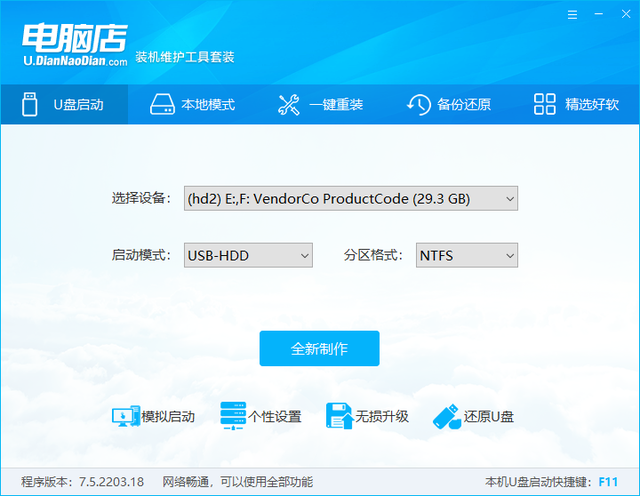Switch to the 本地模式 tab

coord(192,105)
